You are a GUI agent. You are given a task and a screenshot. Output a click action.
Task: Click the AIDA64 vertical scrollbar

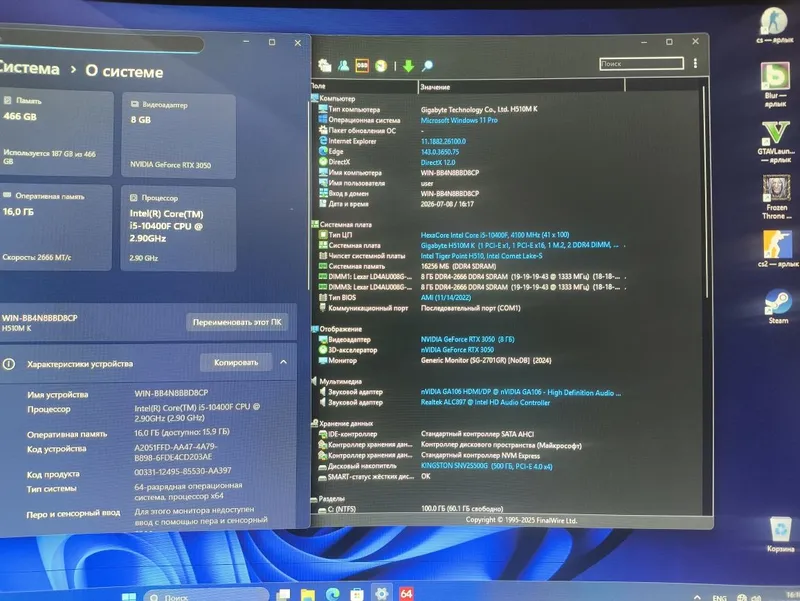(706, 192)
